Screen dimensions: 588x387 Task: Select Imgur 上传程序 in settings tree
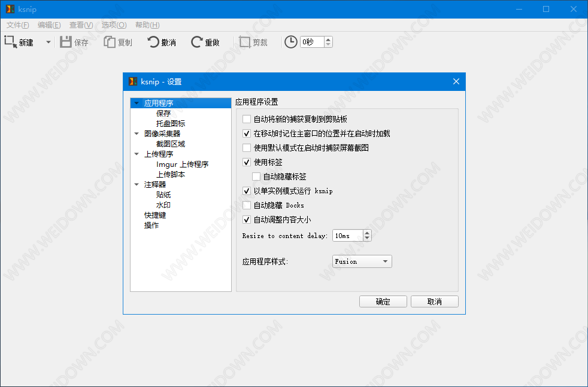point(182,164)
